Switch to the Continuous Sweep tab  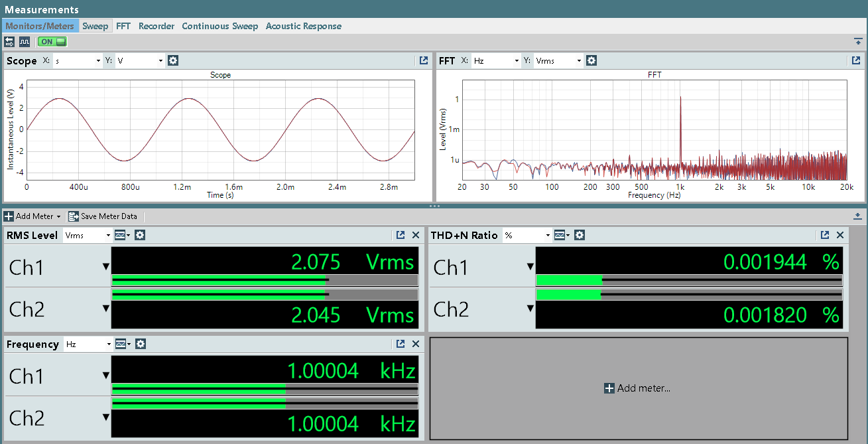(x=220, y=26)
